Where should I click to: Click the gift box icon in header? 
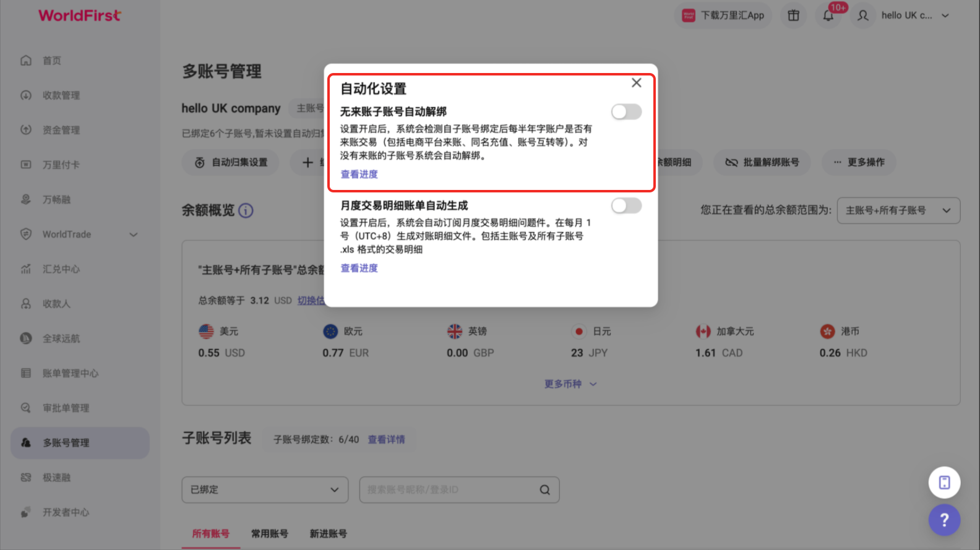pyautogui.click(x=794, y=15)
